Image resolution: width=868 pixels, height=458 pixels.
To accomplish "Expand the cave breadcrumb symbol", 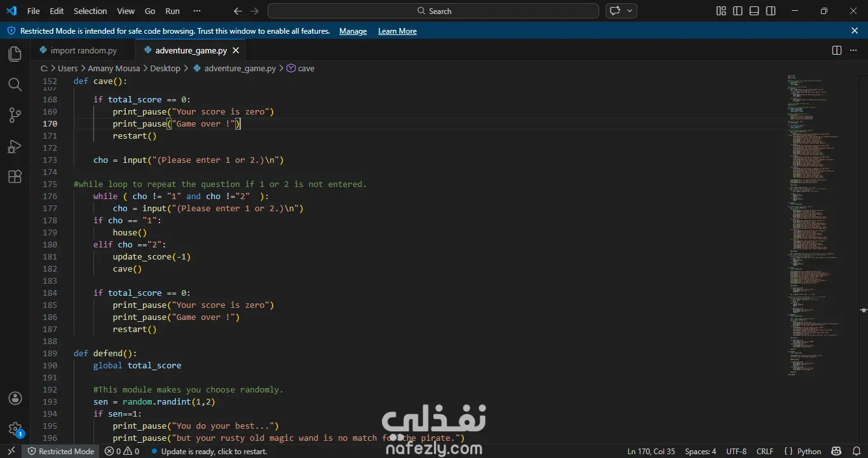I will click(301, 68).
